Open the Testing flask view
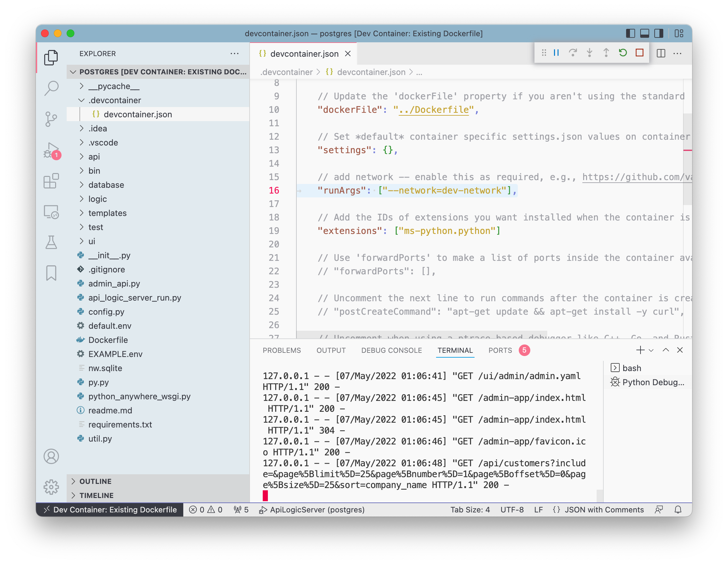 click(x=51, y=242)
